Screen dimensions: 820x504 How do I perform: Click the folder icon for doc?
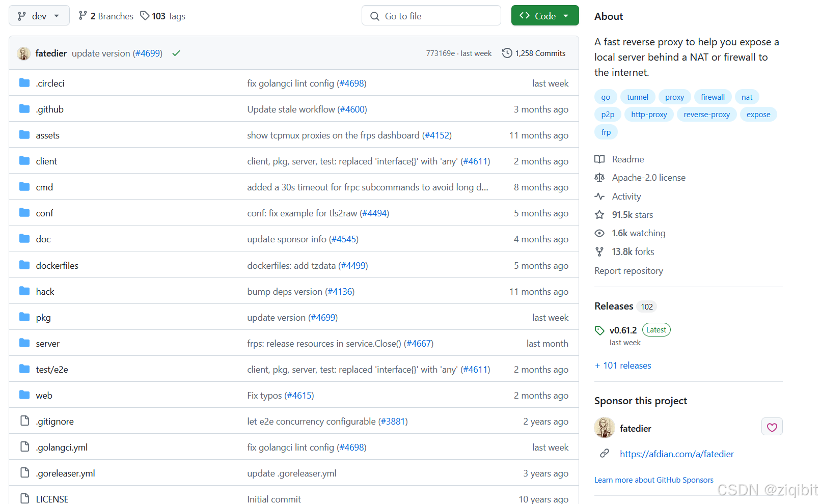point(24,238)
